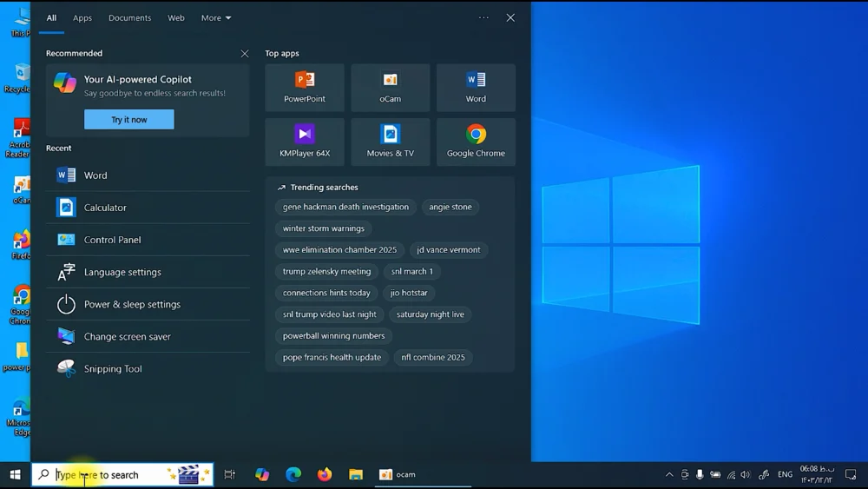This screenshot has height=489, width=868.
Task: Search trump zelensky meeting
Action: point(326,271)
